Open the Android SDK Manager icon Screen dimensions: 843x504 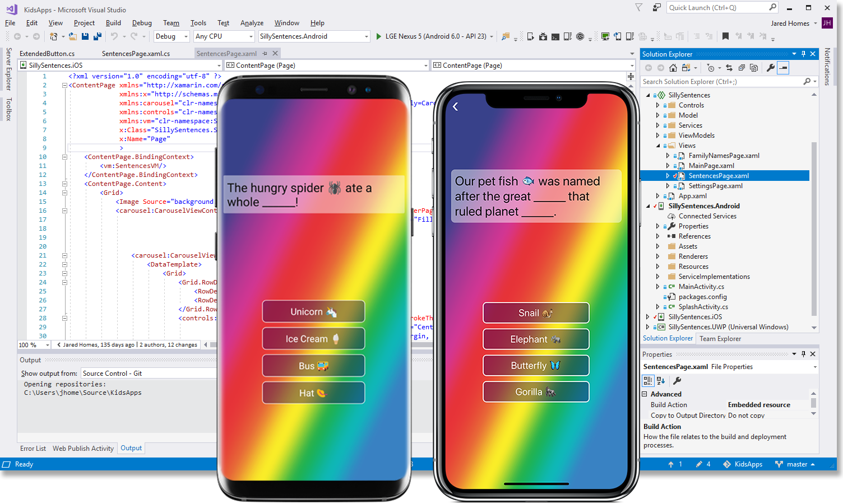click(x=543, y=36)
